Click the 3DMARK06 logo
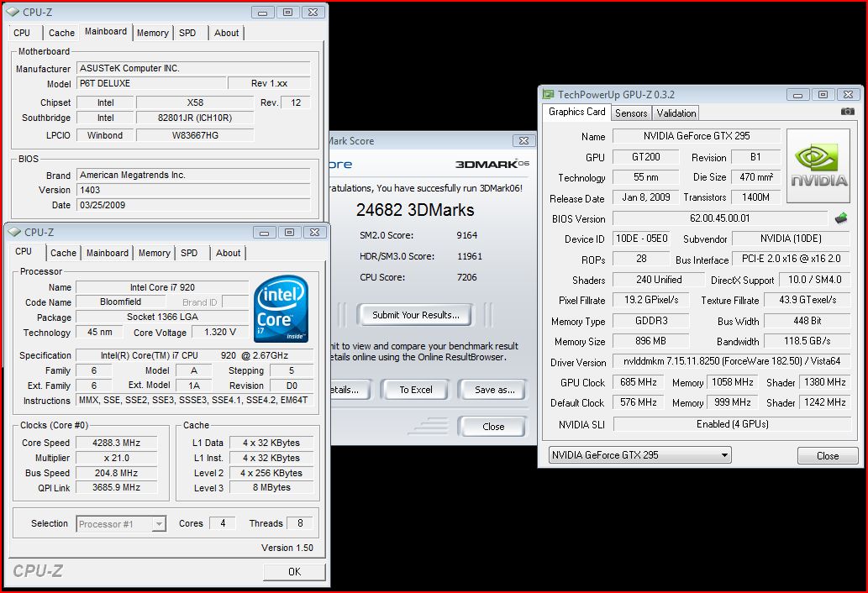The height and width of the screenshot is (593, 868). click(492, 164)
